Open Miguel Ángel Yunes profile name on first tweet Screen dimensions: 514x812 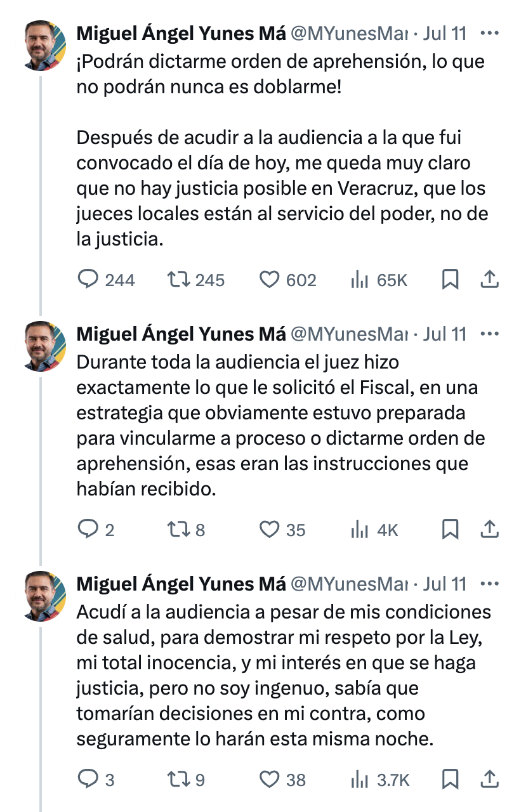pos(181,34)
